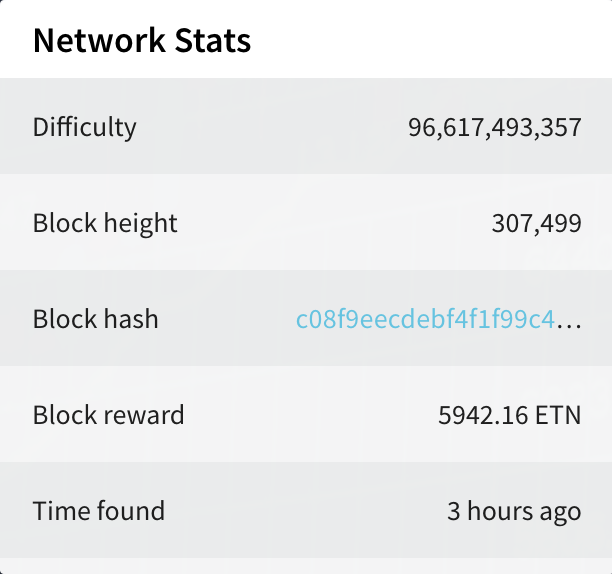Click the word Stats in the heading
612x574 pixels.
tap(213, 40)
